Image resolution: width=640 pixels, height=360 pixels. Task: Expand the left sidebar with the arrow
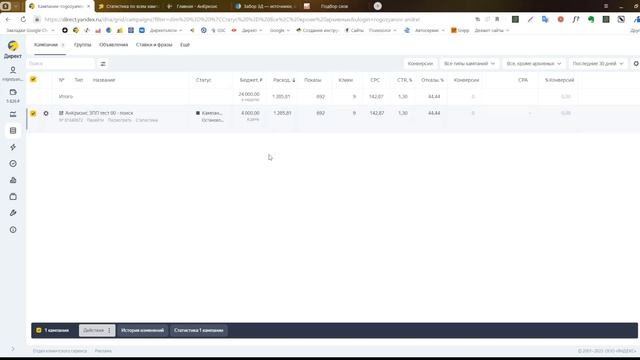point(13,349)
